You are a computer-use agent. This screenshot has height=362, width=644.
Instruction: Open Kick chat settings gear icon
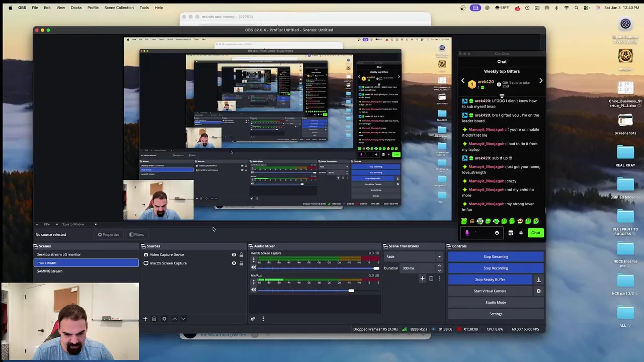[x=521, y=233]
